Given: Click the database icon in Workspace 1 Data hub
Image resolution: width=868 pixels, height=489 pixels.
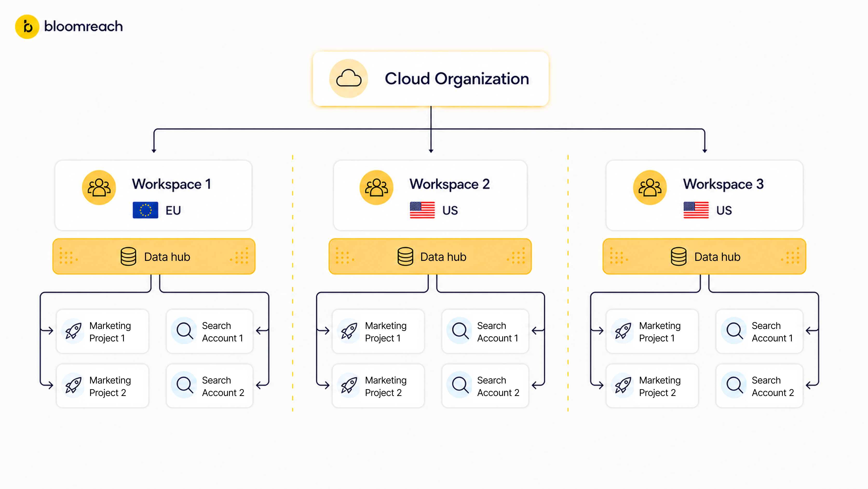Looking at the screenshot, I should (128, 257).
